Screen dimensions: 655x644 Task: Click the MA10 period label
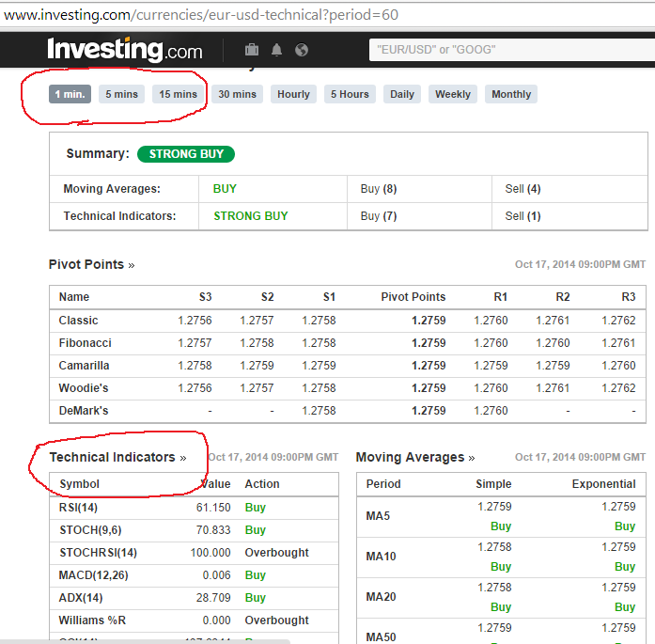381,557
